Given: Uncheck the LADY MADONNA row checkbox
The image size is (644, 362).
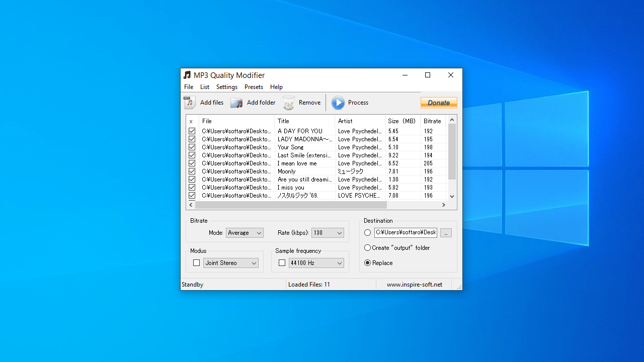Looking at the screenshot, I should (x=192, y=139).
